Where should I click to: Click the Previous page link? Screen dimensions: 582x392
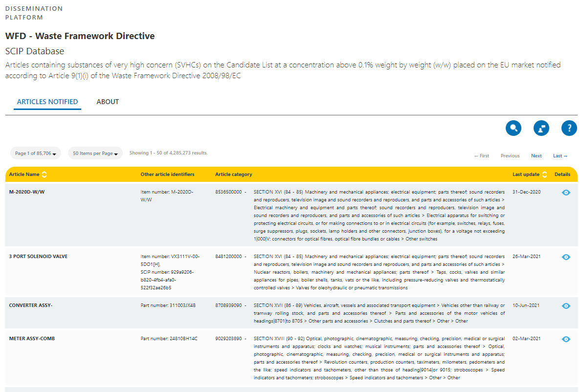click(510, 156)
